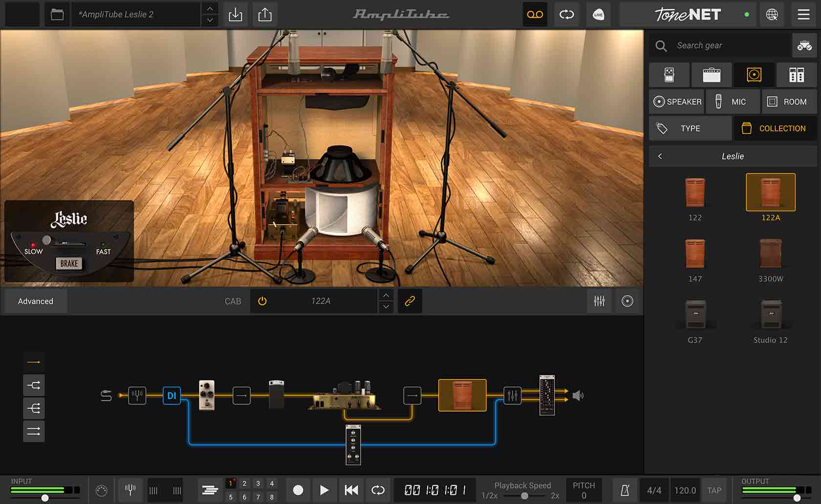Viewport: 821px width, 504px height.
Task: Select the rack gear category
Action: [797, 75]
